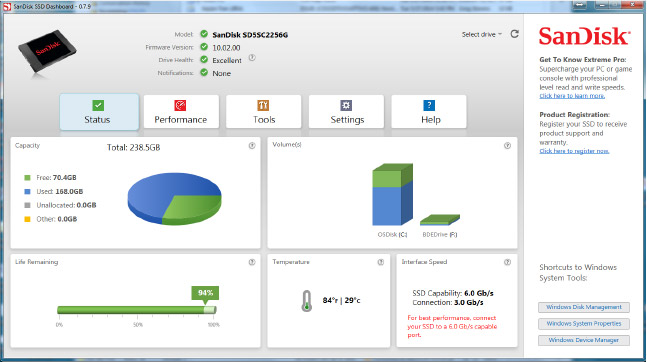Click the SanDisk SSD drive image
The height and width of the screenshot is (362, 647).
(47, 53)
